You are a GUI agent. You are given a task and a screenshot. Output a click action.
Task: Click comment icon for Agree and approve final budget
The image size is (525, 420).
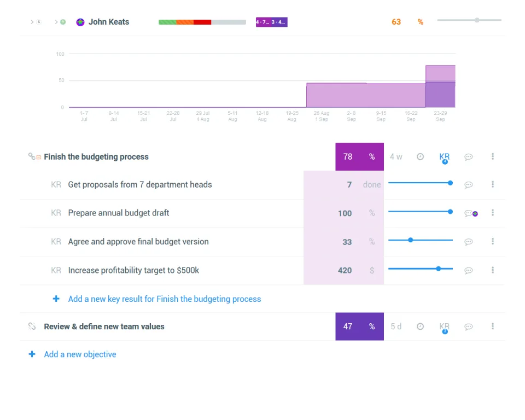(469, 242)
